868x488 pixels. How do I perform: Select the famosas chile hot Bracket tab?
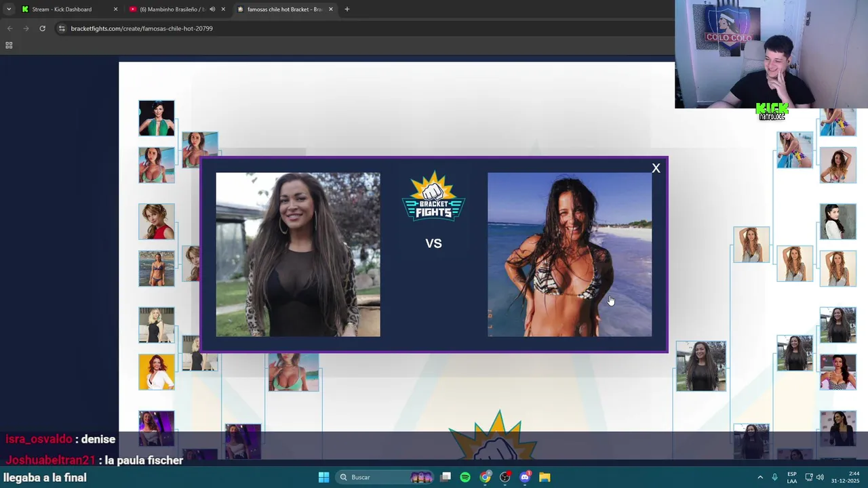[x=283, y=9]
